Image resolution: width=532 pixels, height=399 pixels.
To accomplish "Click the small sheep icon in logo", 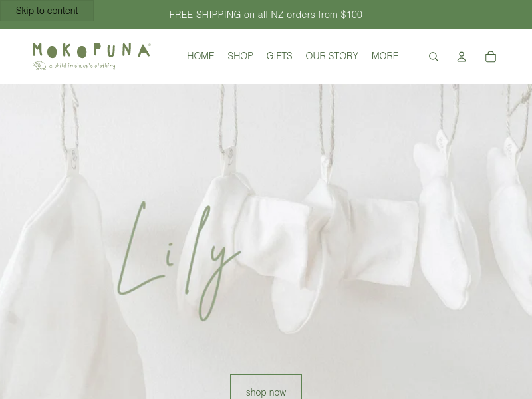I will pos(39,65).
